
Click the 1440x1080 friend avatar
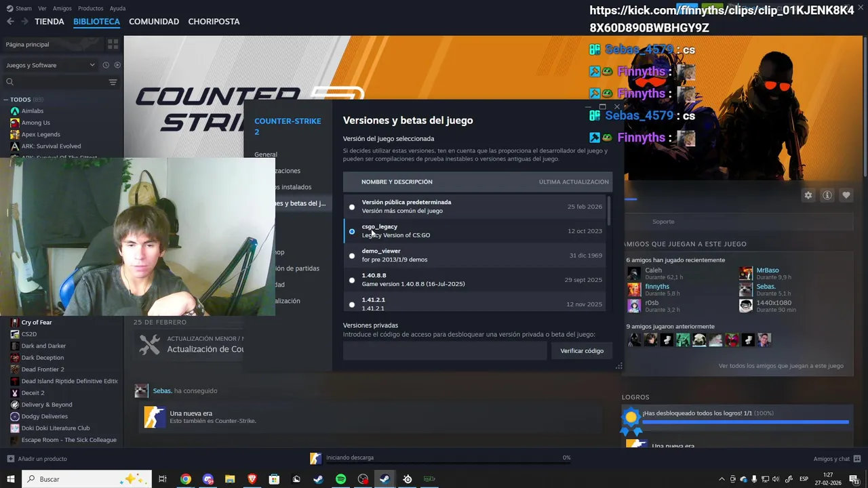(746, 306)
